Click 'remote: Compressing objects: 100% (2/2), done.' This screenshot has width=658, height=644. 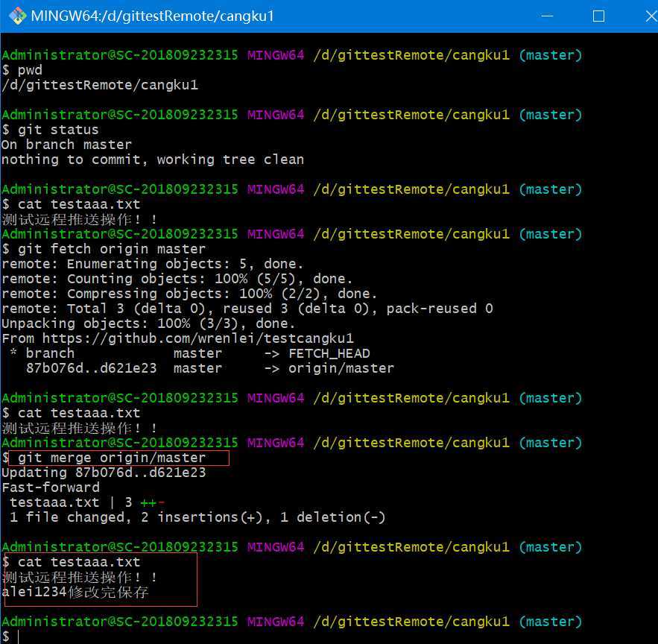(x=189, y=294)
